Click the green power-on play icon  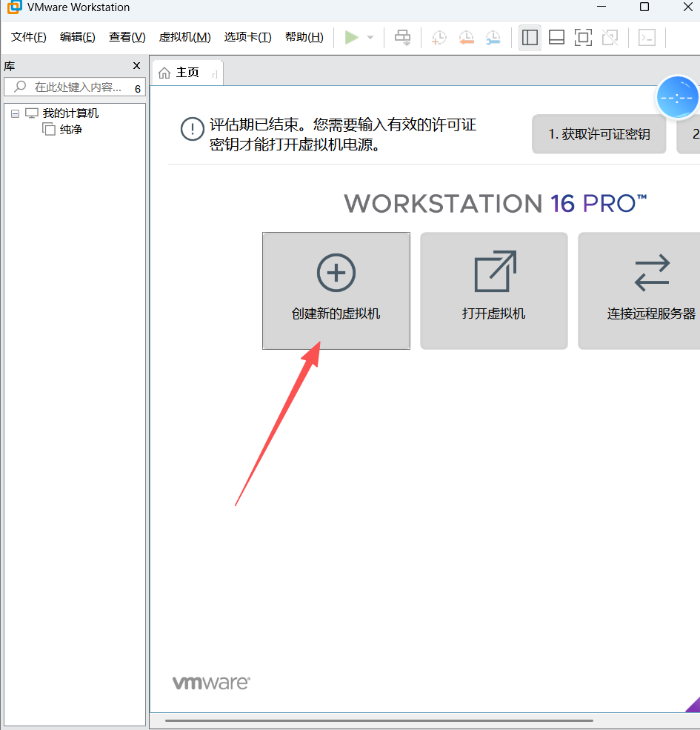point(351,37)
